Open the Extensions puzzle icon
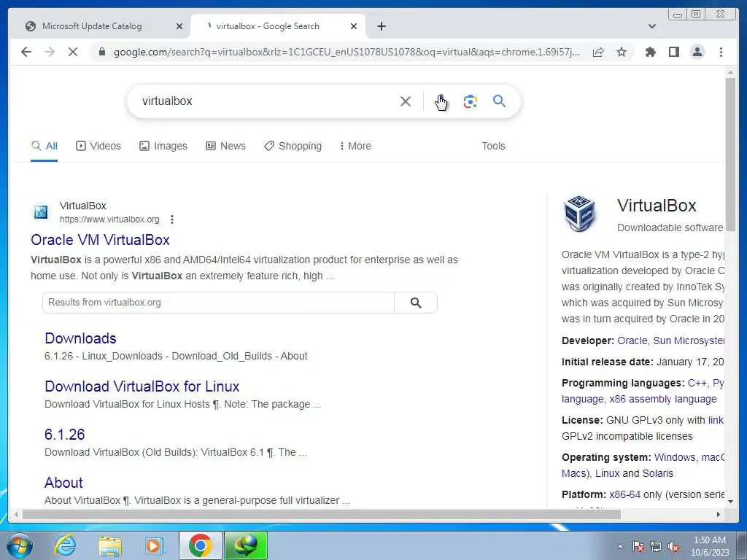This screenshot has width=747, height=560. point(650,52)
